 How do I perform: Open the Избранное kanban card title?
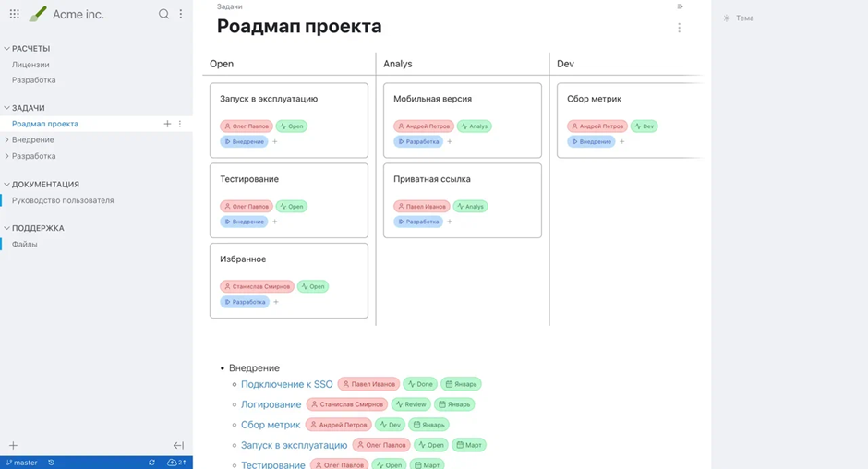coord(243,259)
